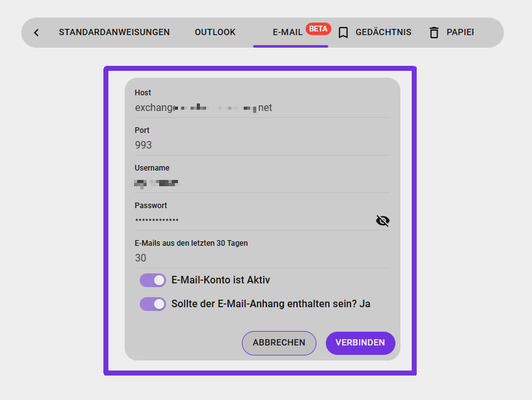Screen dimensions: 532x400
Task: Toggle the E-Mail-Anhang attachment switch
Action: (x=153, y=304)
